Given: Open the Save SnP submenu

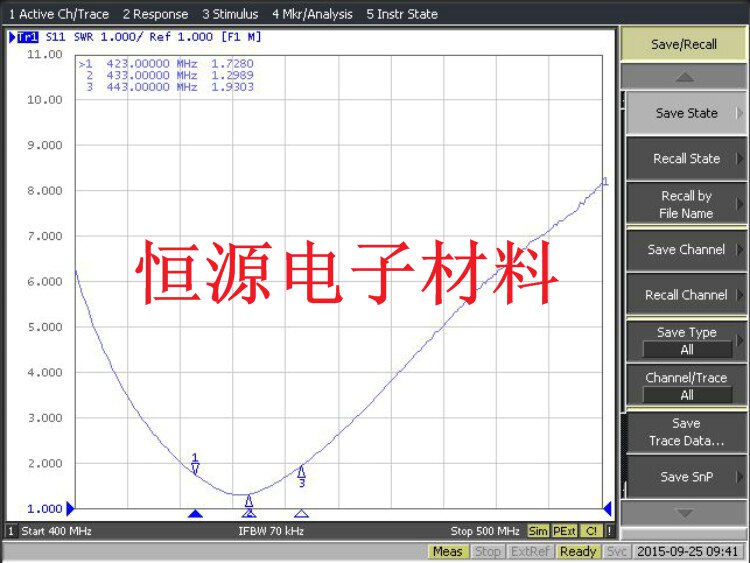Looking at the screenshot, I should tap(686, 476).
